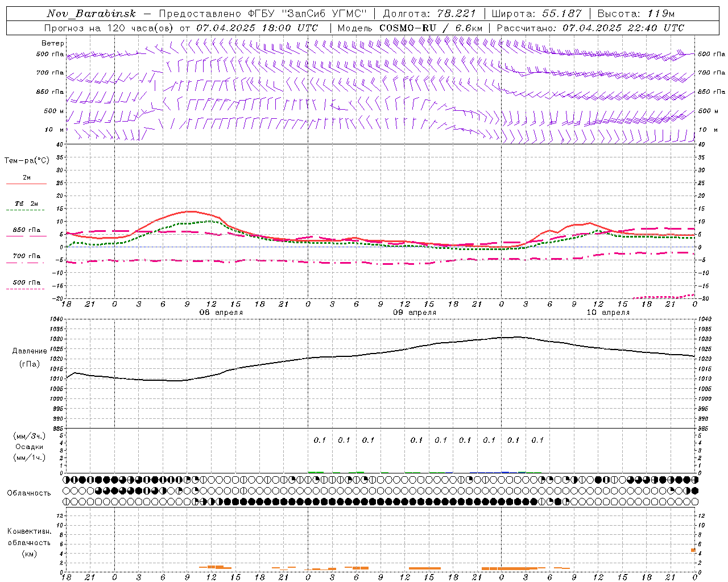Click the 08 апреля date label
This screenshot has height=582, width=728.
pyautogui.click(x=221, y=313)
